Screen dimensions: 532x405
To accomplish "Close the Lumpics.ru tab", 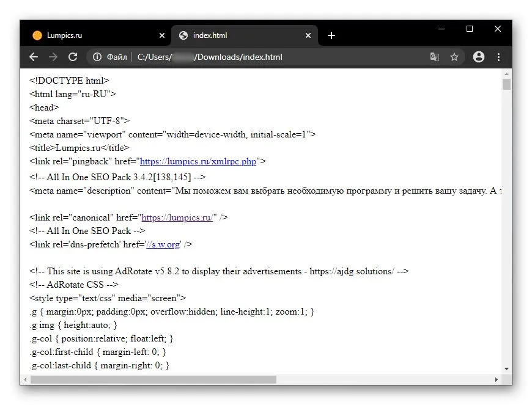I will click(162, 35).
